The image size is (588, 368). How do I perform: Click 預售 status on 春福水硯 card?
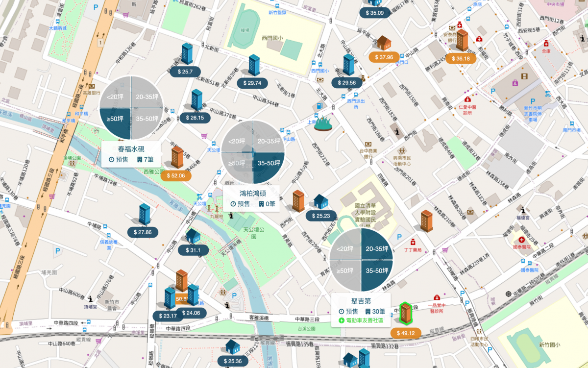click(x=118, y=160)
